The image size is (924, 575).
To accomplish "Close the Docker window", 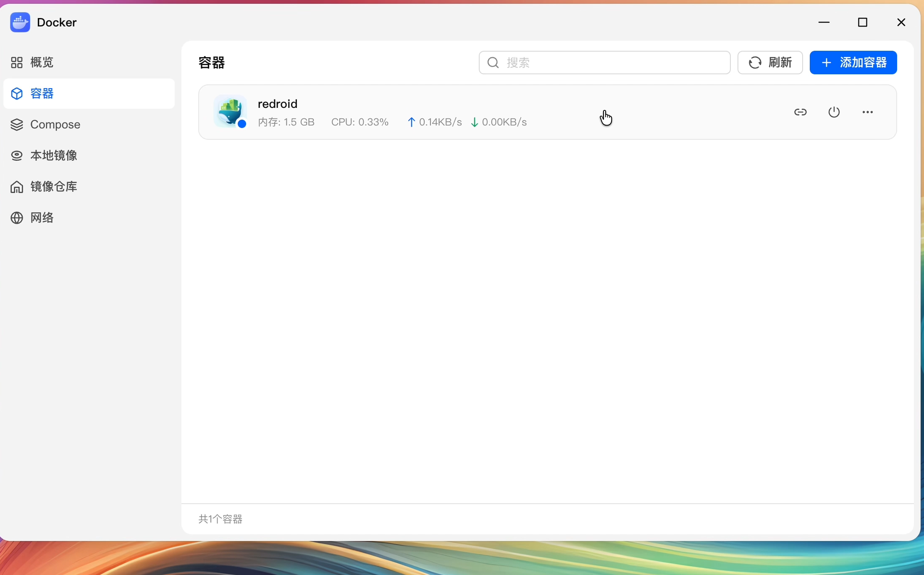I will pyautogui.click(x=901, y=22).
